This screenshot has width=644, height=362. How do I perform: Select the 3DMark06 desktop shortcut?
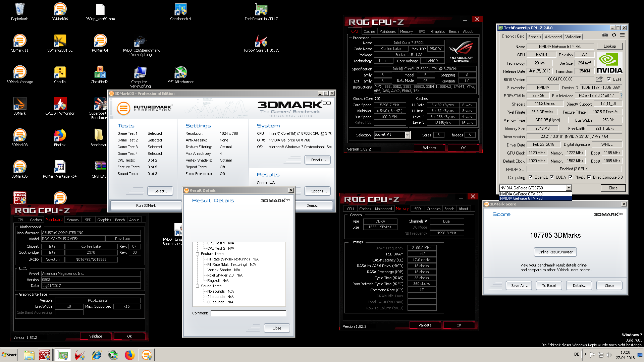tap(60, 12)
